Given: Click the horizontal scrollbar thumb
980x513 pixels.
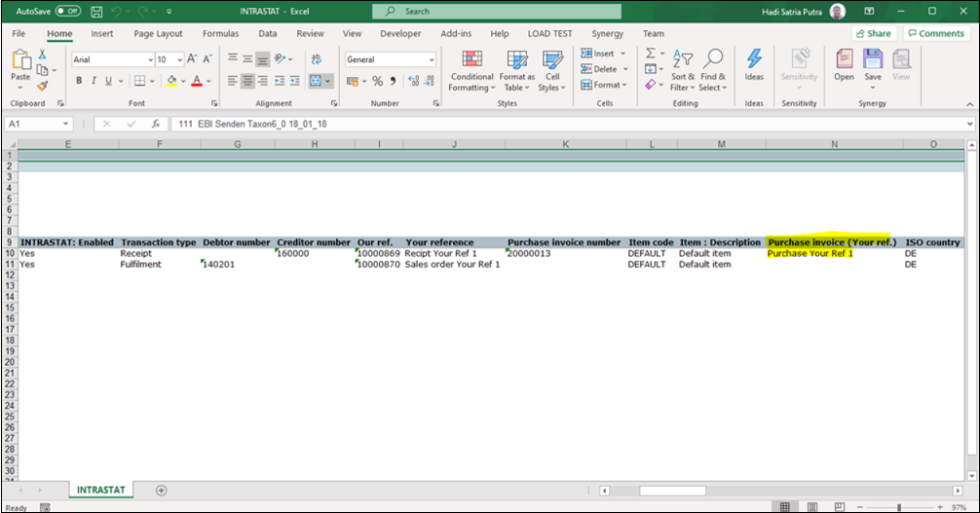Looking at the screenshot, I should (672, 491).
